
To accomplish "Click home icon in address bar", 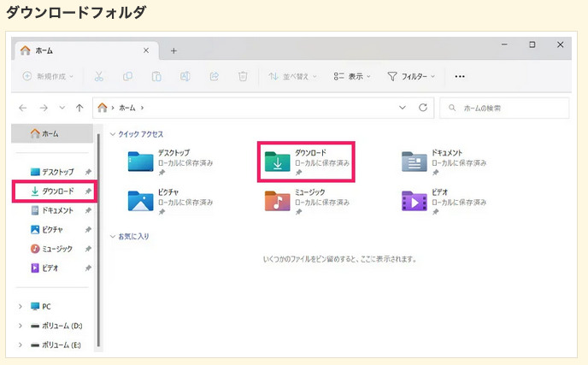I will click(102, 108).
